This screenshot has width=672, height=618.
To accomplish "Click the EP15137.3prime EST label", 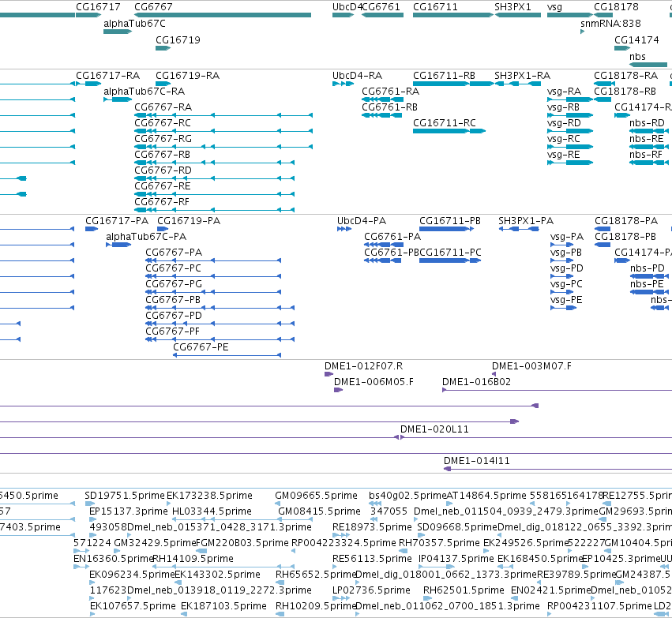I will tap(129, 511).
